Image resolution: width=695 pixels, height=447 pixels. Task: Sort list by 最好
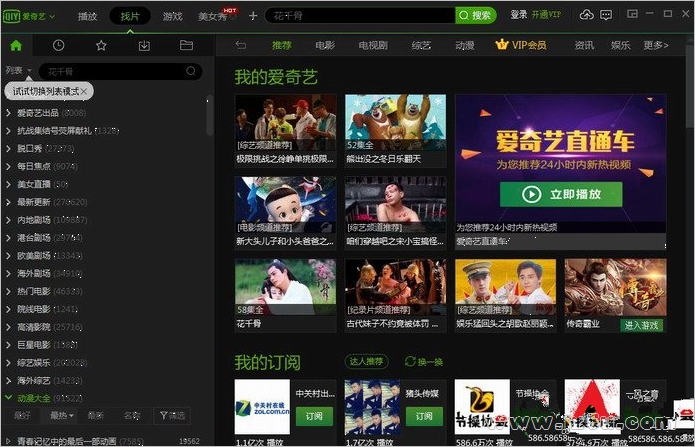coord(22,416)
